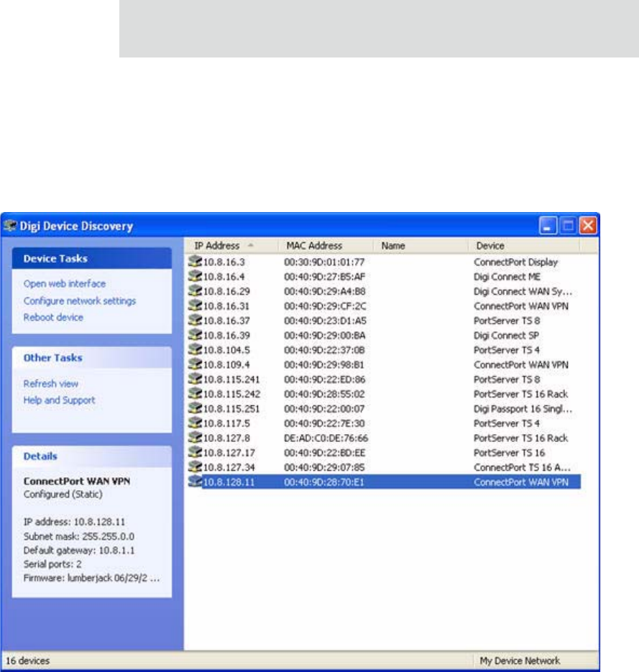
Task: Open Help and Support link
Action: tap(60, 400)
